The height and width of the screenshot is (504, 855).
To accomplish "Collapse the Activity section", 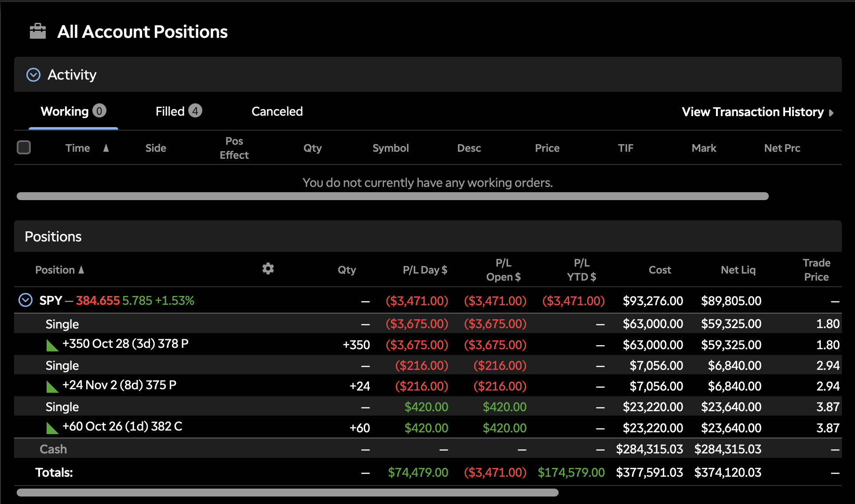I will [x=33, y=75].
